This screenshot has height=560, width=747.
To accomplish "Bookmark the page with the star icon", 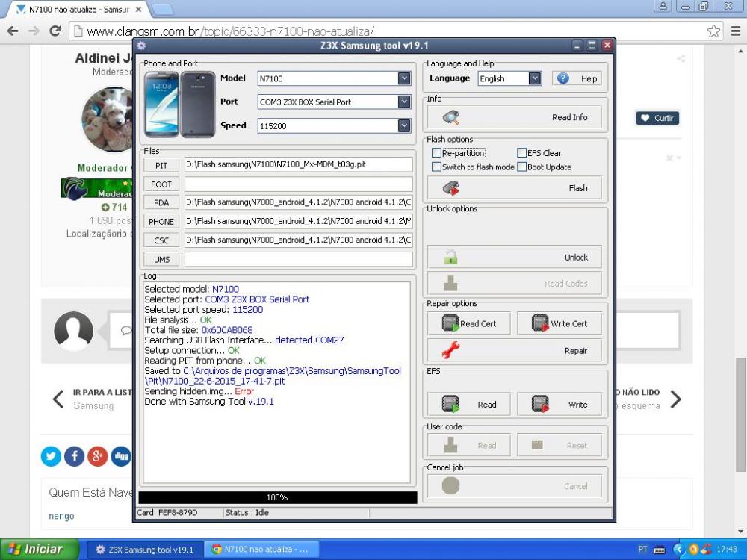I will tap(713, 31).
